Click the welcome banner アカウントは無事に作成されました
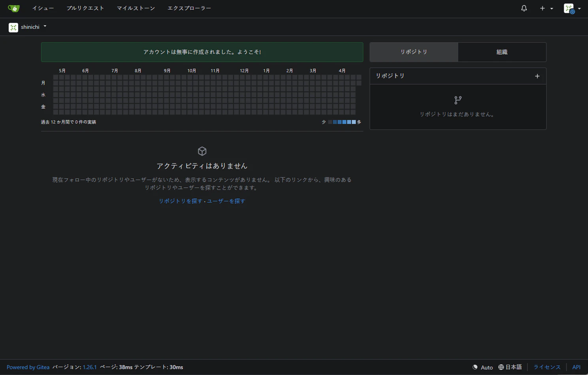588x375 pixels. [x=202, y=52]
